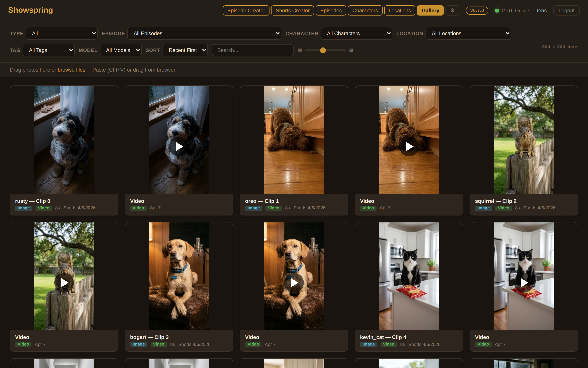Open the All Tags dropdown

[x=49, y=50]
